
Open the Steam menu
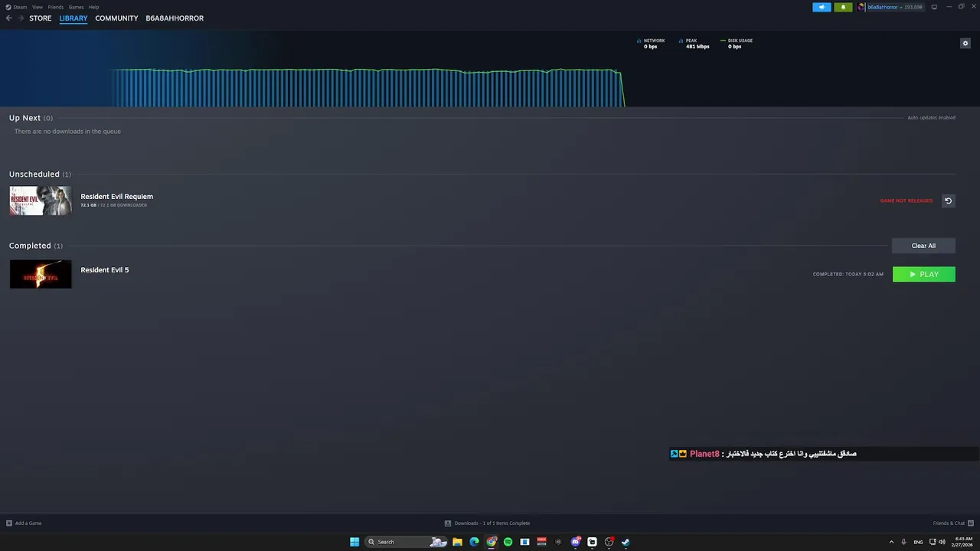click(17, 7)
